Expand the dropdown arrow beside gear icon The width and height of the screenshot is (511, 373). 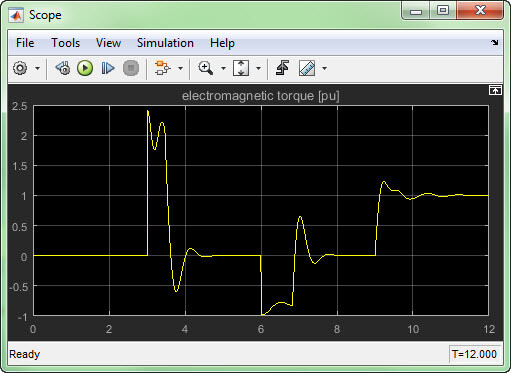38,69
